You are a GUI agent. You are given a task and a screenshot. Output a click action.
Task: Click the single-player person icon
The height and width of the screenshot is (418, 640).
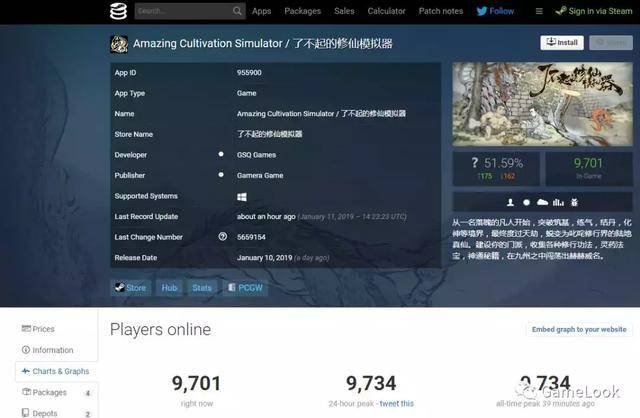pyautogui.click(x=510, y=202)
